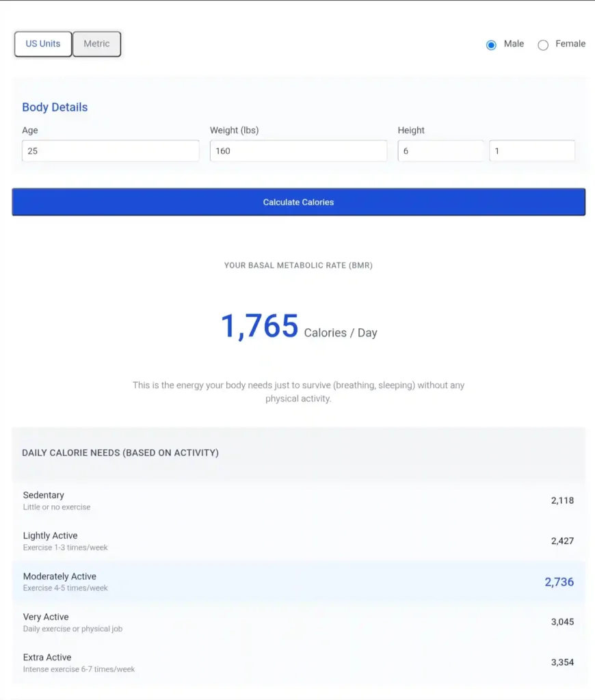Click the 3,354 Extra Active calorie figure

pyautogui.click(x=562, y=662)
